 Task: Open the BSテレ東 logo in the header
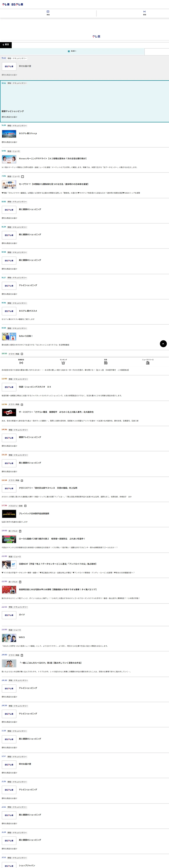(x=17, y=4)
